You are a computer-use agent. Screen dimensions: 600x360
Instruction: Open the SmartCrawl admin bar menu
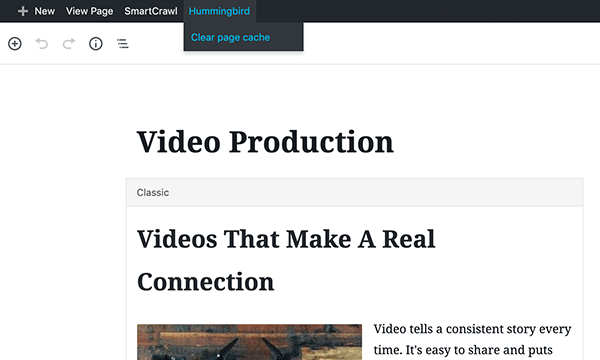[151, 11]
